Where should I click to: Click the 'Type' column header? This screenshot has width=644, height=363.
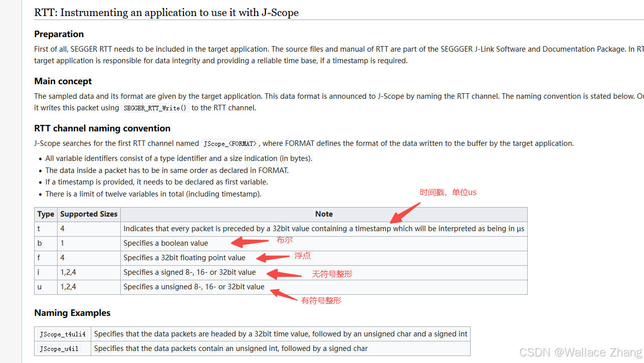[x=46, y=214]
